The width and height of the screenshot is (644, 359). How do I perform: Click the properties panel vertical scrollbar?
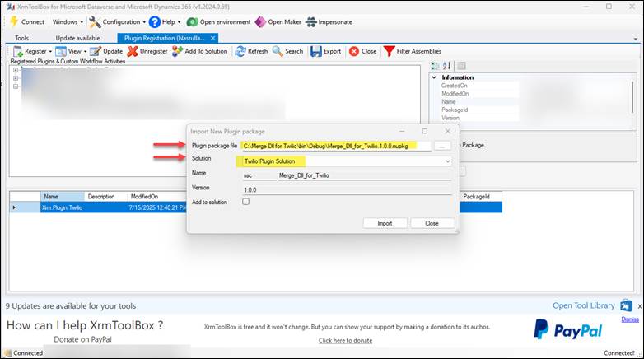(x=632, y=97)
